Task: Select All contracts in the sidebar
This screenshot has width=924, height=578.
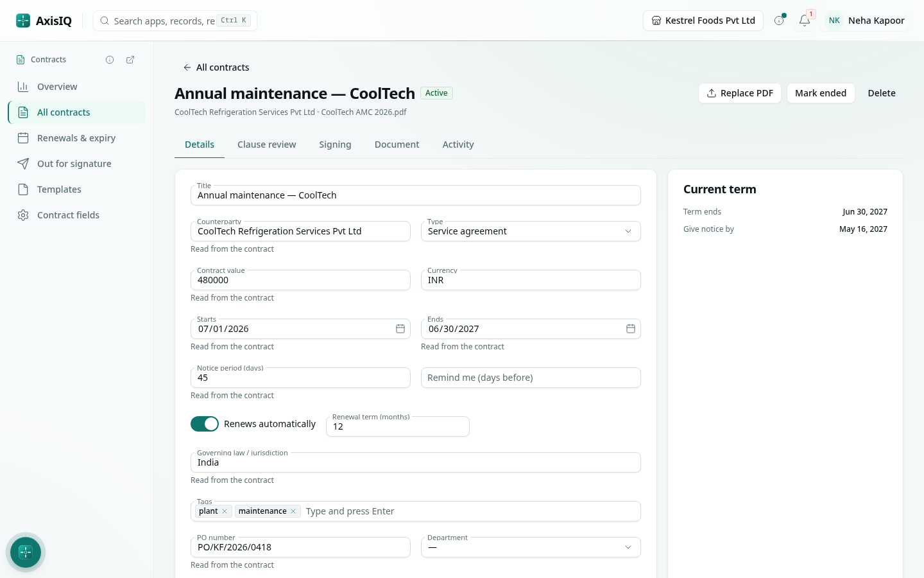Action: click(x=77, y=112)
